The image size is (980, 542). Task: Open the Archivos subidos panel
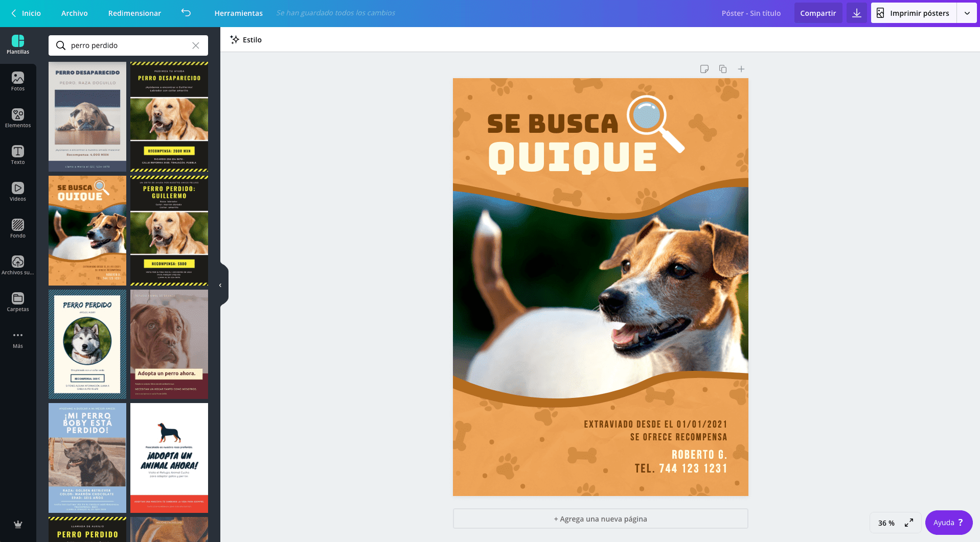click(18, 266)
